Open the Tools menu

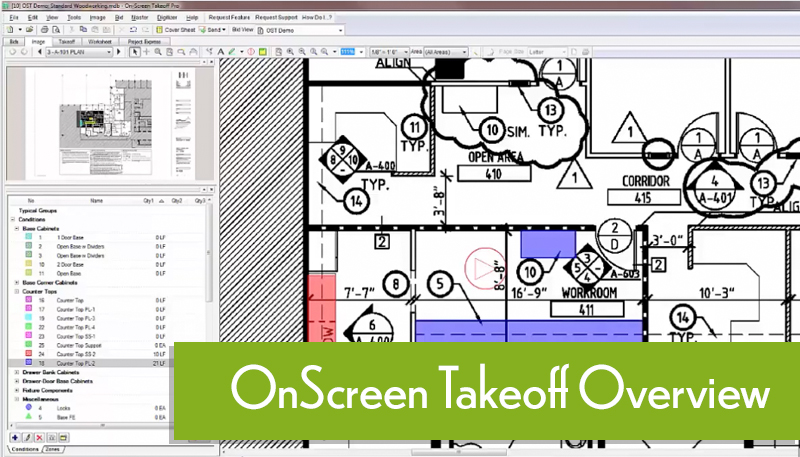73,17
